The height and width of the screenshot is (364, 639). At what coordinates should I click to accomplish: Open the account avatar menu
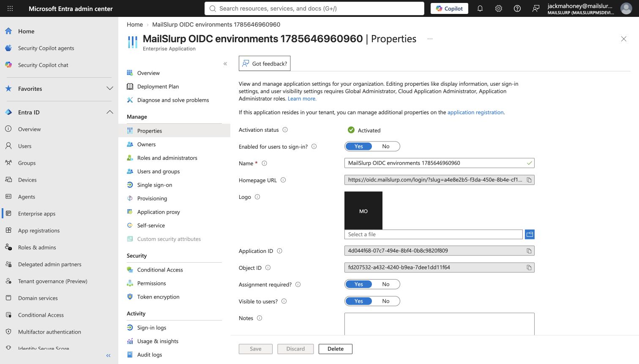coord(626,8)
